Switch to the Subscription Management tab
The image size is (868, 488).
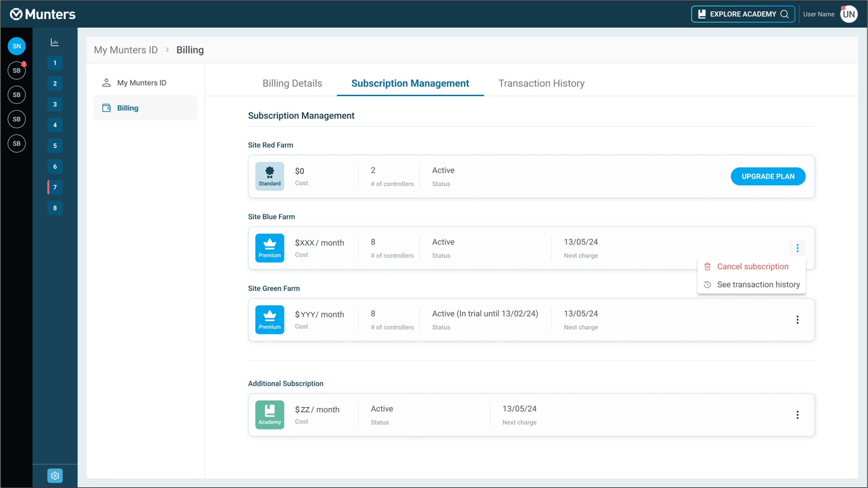point(410,83)
